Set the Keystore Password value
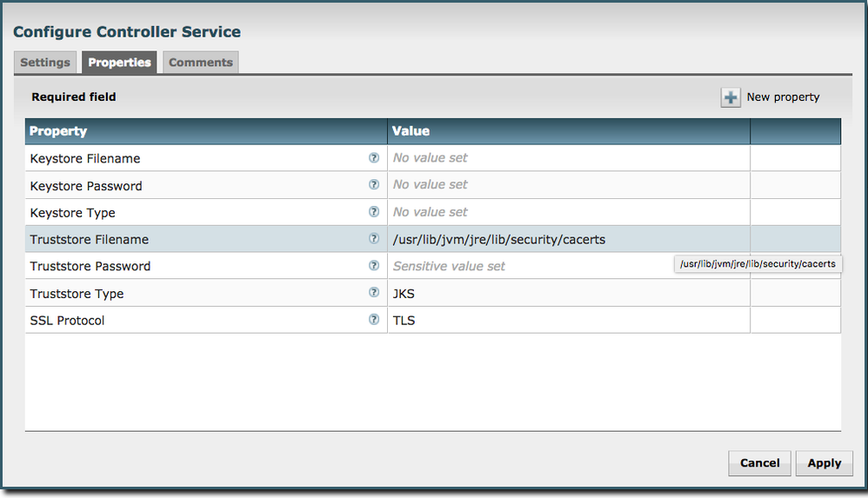This screenshot has height=498, width=868. click(568, 185)
